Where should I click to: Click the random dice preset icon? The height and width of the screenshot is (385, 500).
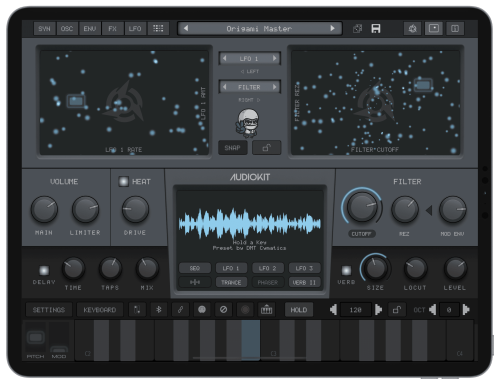357,29
